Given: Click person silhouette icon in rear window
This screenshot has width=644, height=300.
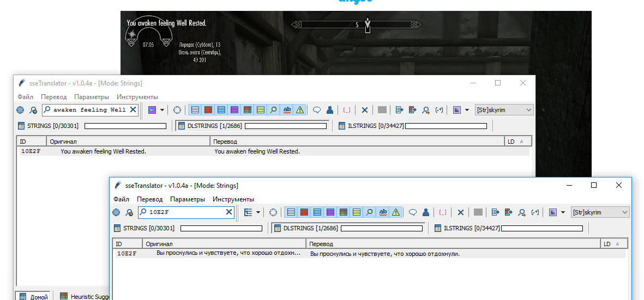Looking at the screenshot, I should click(329, 110).
